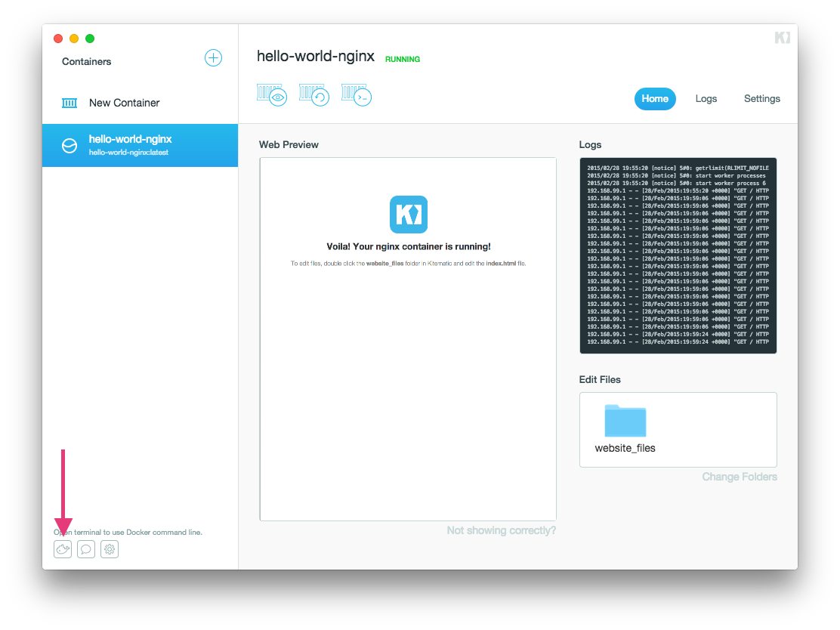Open an exec terminal into the container
The width and height of the screenshot is (840, 630).
(x=356, y=94)
